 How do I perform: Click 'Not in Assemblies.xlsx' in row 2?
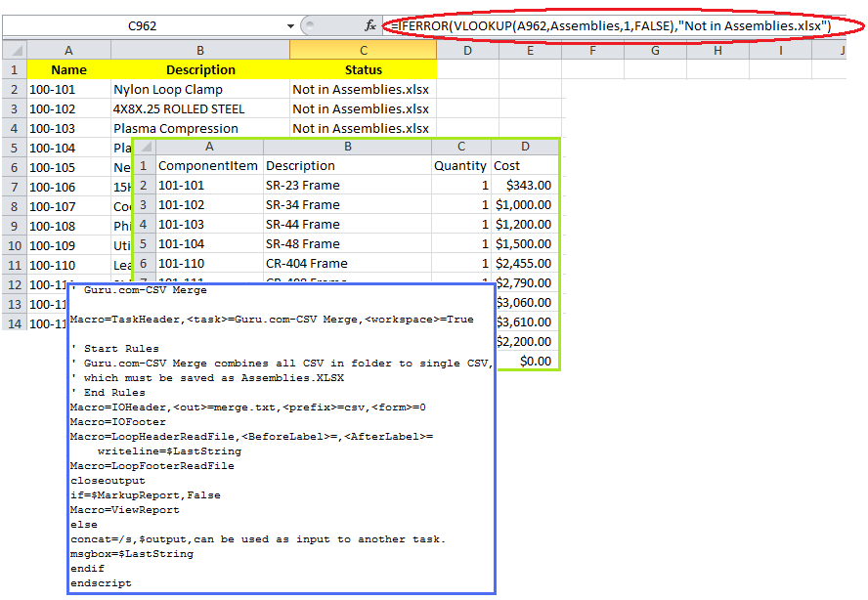tap(363, 89)
